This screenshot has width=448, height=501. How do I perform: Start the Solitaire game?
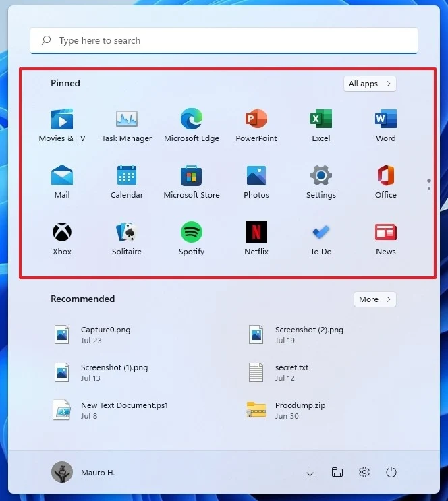point(127,238)
